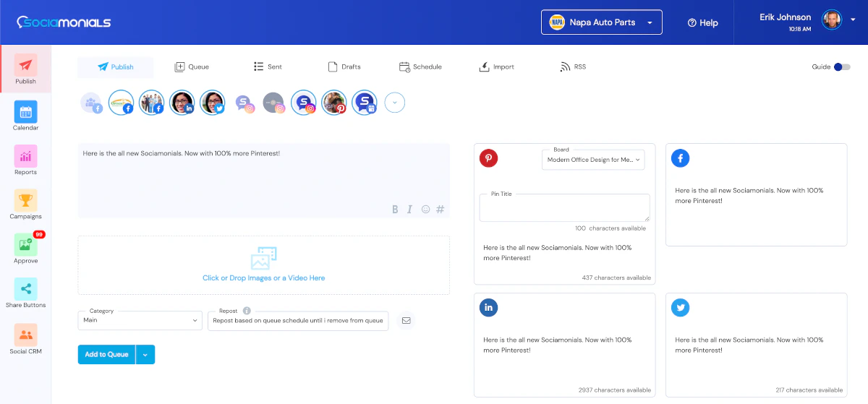
Task: Toggle the faded Facebook group account avatar
Action: tap(90, 103)
